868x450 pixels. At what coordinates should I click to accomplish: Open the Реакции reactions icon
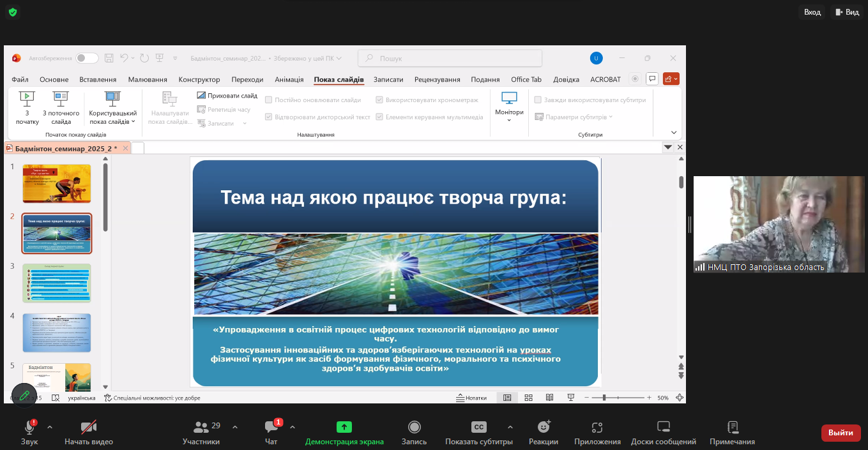tap(543, 428)
